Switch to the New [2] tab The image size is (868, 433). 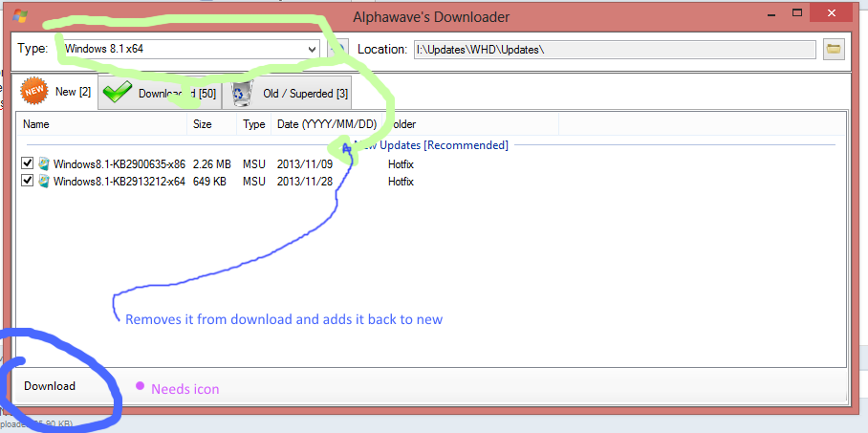pyautogui.click(x=55, y=92)
